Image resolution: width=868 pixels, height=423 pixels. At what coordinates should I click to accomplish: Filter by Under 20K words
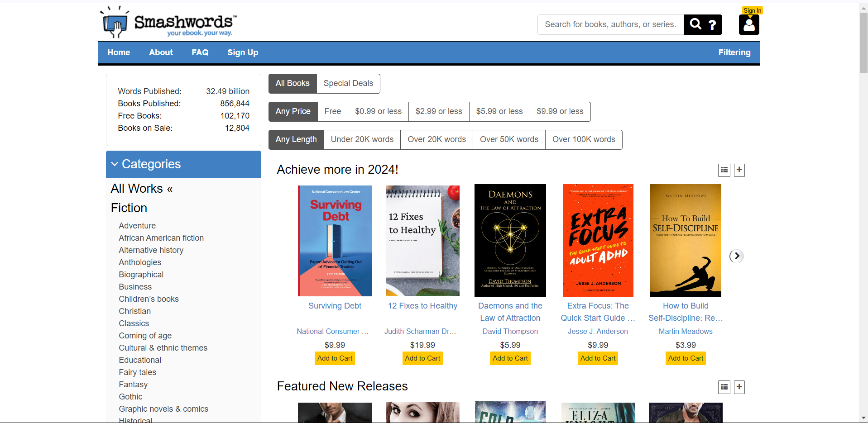[x=362, y=140]
